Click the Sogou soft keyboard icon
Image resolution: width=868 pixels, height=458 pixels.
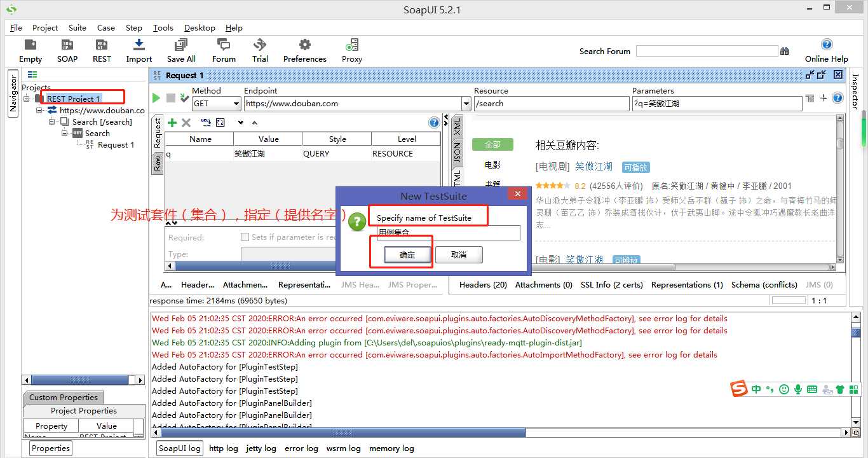click(x=812, y=389)
